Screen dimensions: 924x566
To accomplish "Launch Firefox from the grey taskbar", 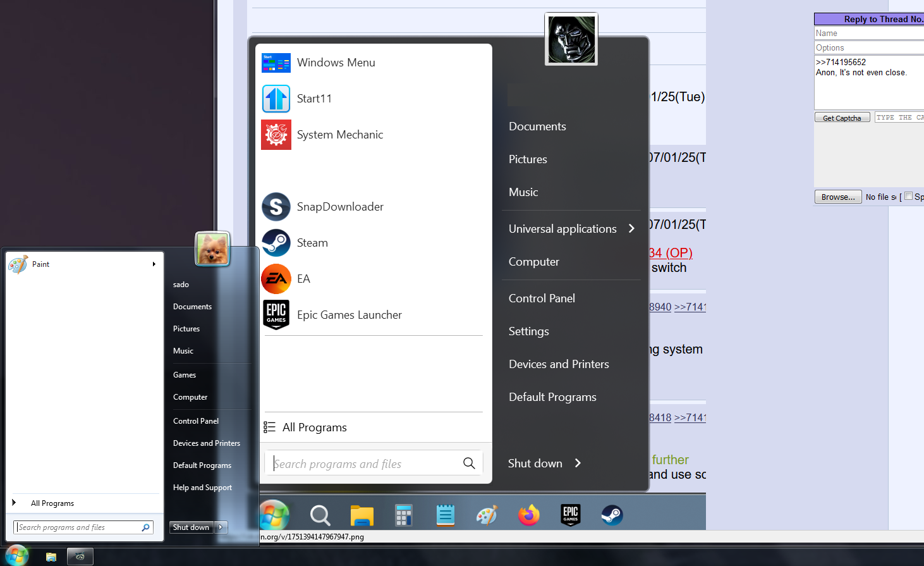I will pos(529,515).
